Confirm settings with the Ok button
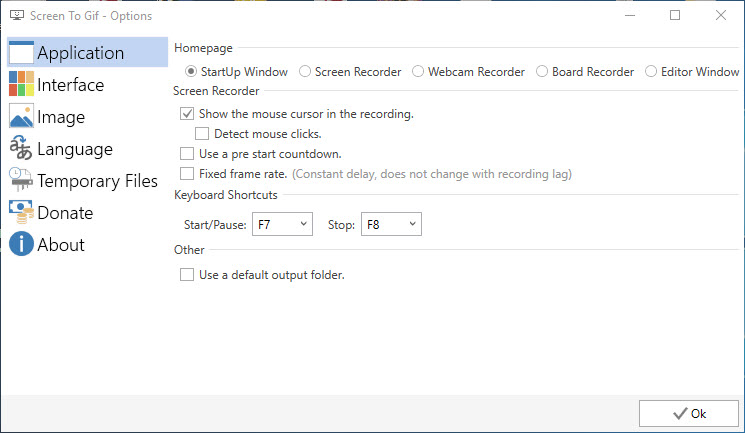 tap(688, 414)
